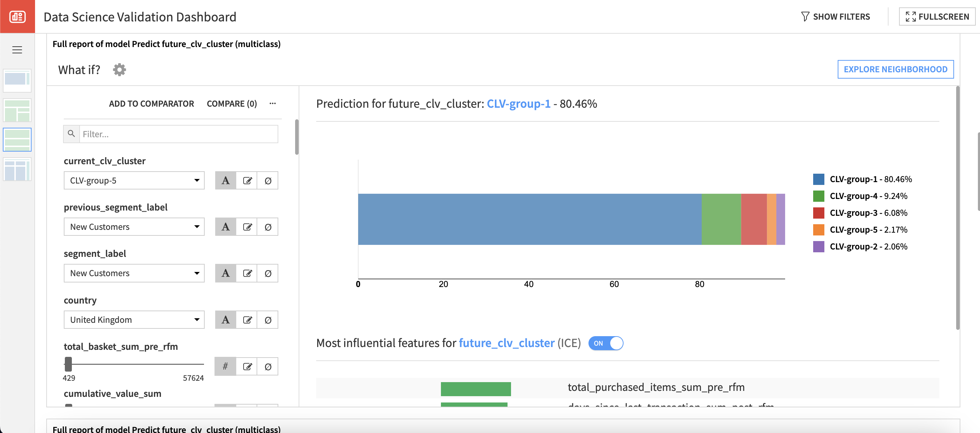The width and height of the screenshot is (980, 433).
Task: Open the hamburger menu in sidebar
Action: click(x=17, y=50)
